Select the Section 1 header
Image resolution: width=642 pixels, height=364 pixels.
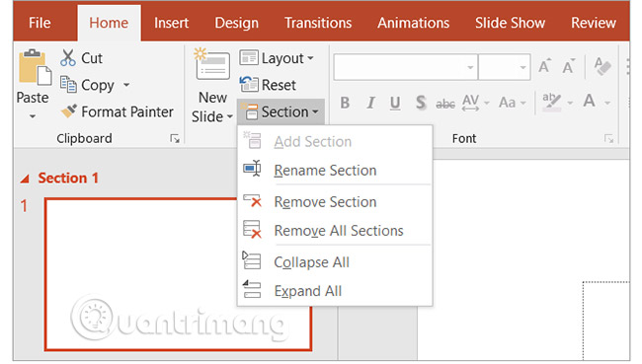tap(68, 178)
